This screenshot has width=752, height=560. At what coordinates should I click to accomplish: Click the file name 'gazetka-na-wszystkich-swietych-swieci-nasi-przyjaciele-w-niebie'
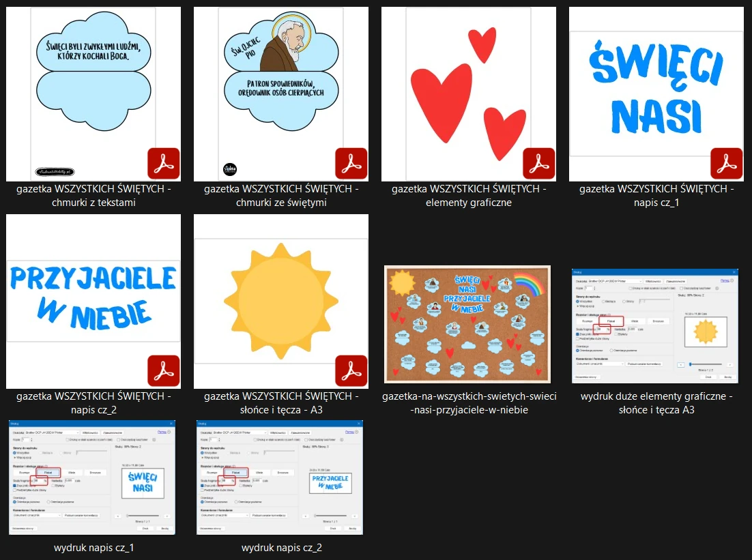pos(469,402)
